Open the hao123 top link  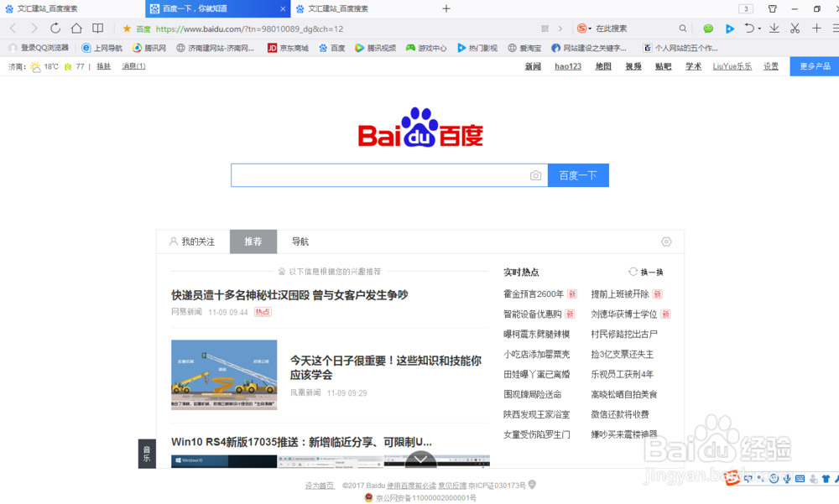(568, 66)
